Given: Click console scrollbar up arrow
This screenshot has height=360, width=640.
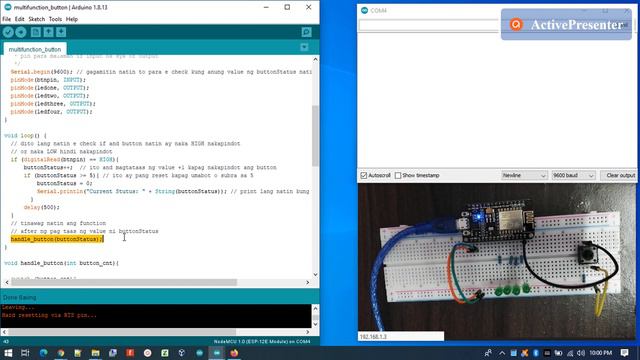Looking at the screenshot, I should (x=315, y=308).
